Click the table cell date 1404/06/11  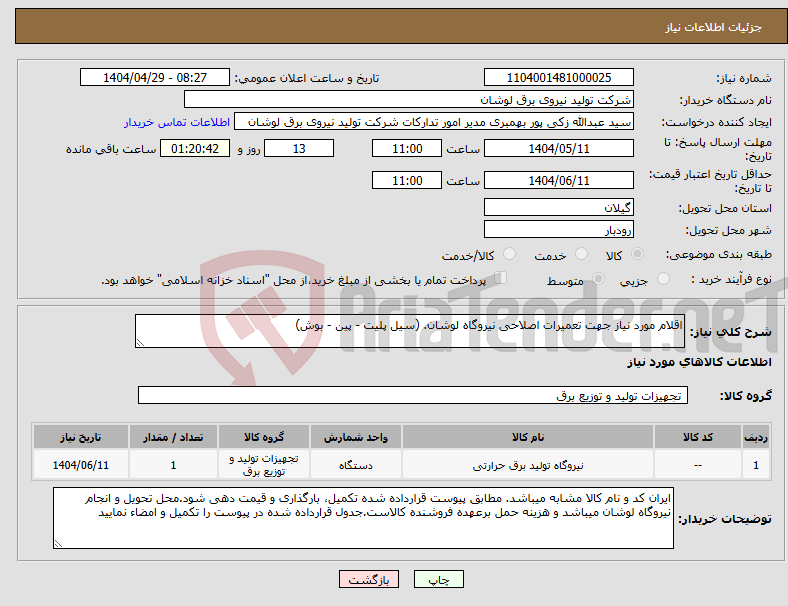click(80, 465)
